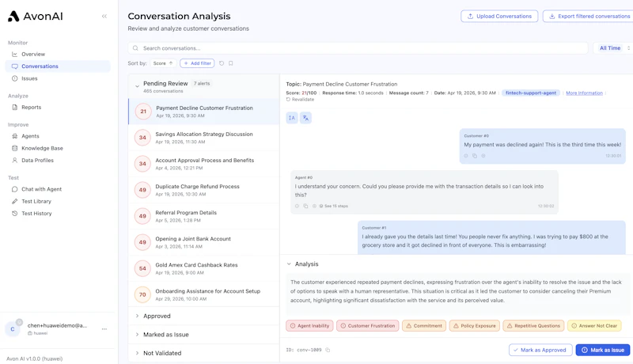Click Upload Conversations button
This screenshot has height=364, width=633.
(499, 16)
